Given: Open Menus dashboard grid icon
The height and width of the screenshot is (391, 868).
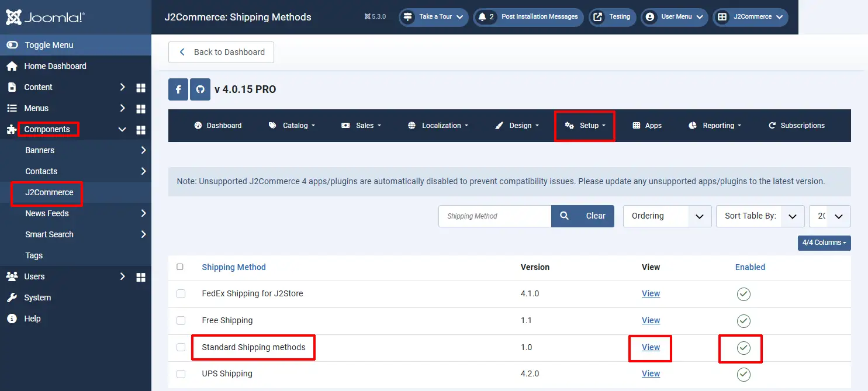Looking at the screenshot, I should [x=140, y=109].
